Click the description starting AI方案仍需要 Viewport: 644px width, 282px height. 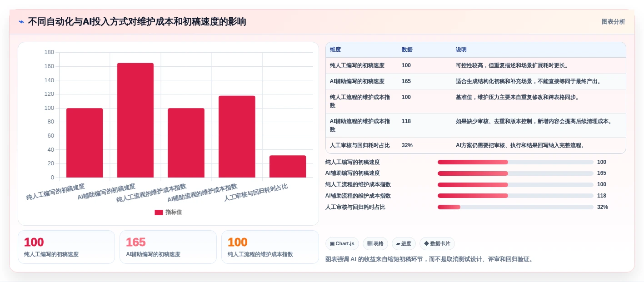pos(520,145)
